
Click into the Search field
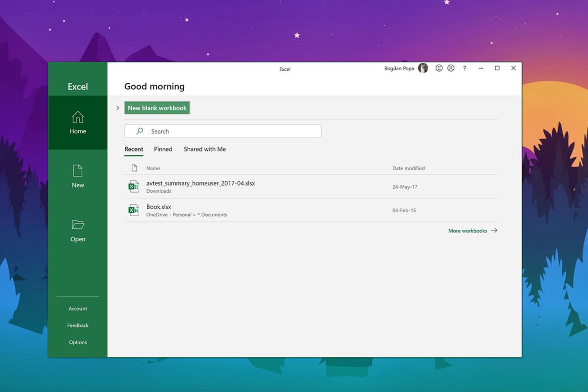click(x=223, y=131)
